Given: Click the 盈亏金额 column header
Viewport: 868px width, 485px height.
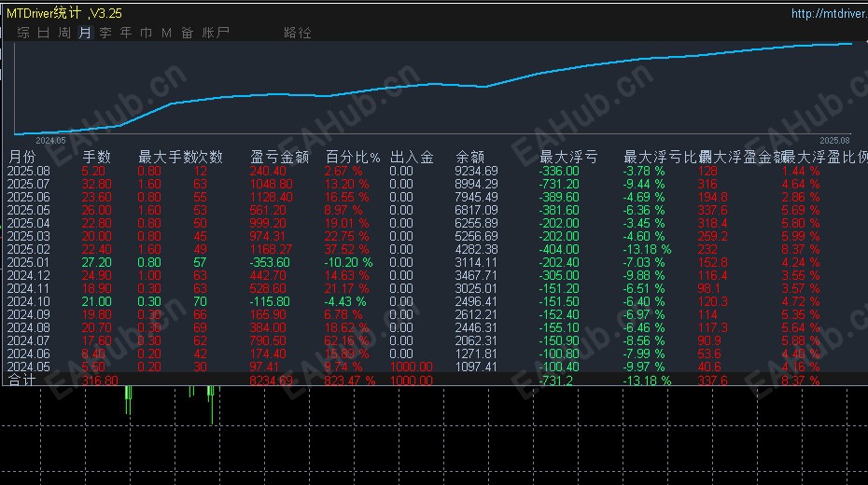Looking at the screenshot, I should (280, 157).
